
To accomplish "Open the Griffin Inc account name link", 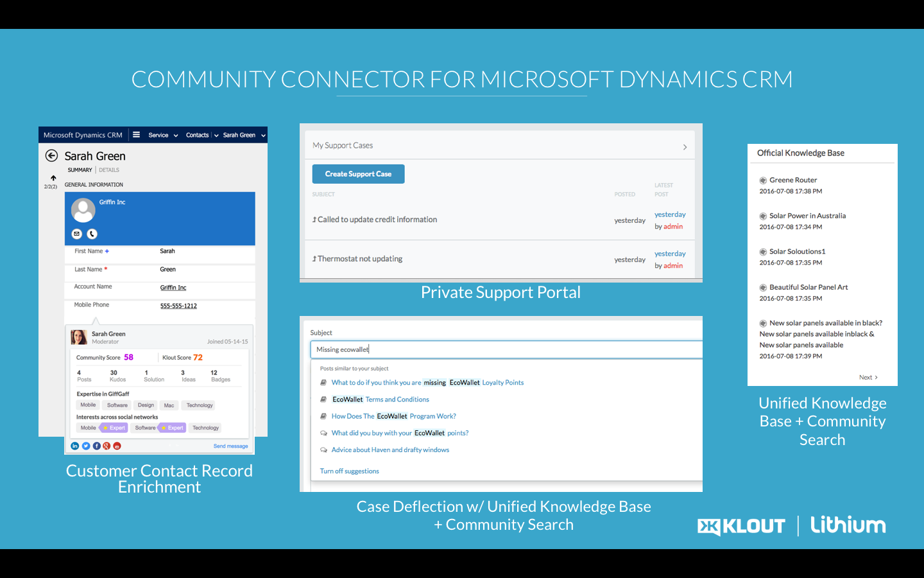I will [x=173, y=288].
